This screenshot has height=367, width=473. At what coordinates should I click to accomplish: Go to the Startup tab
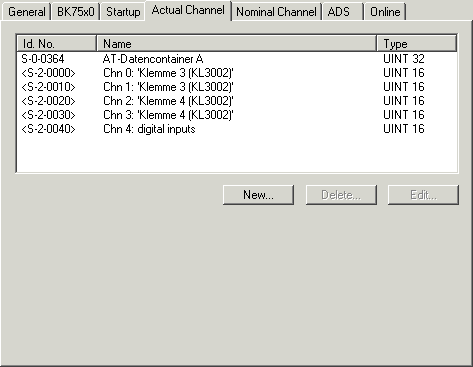point(123,12)
